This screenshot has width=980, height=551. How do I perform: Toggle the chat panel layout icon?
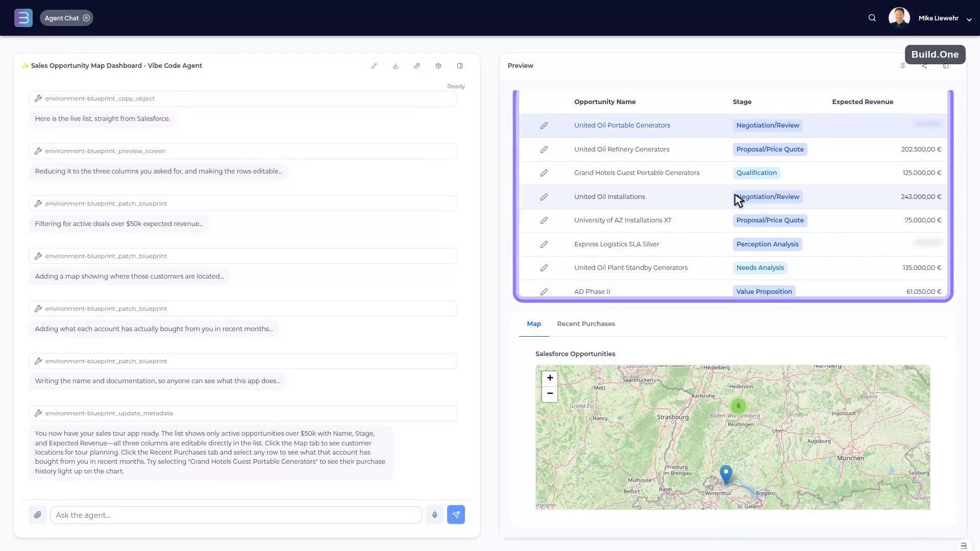pyautogui.click(x=460, y=66)
